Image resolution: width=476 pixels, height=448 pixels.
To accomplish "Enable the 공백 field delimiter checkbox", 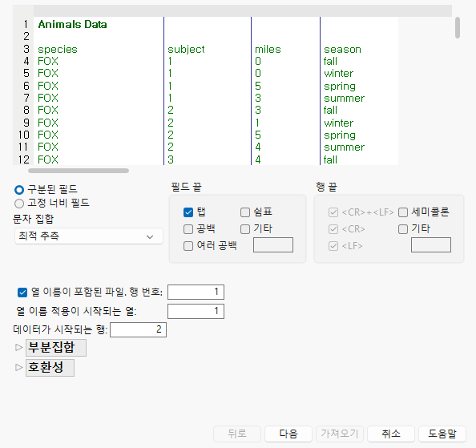I will tap(188, 229).
